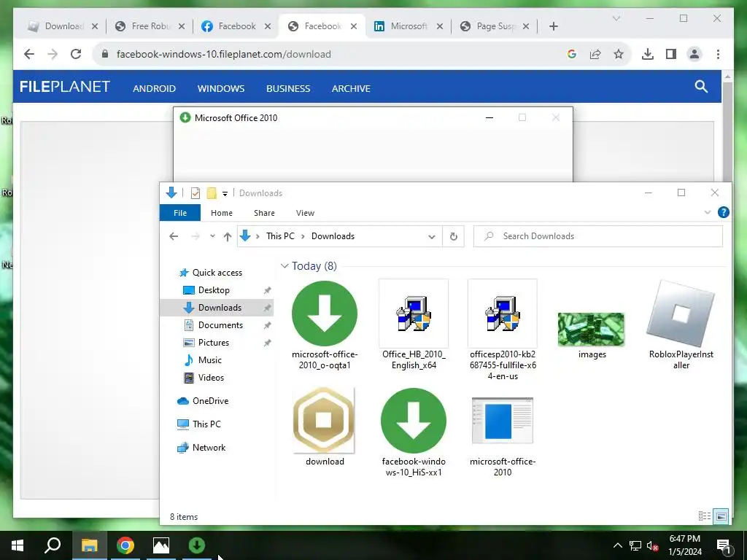The height and width of the screenshot is (560, 747).
Task: Click FilePlanet search magnifier icon
Action: coord(701,86)
